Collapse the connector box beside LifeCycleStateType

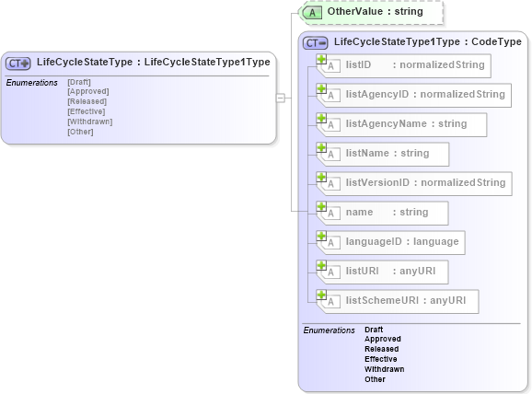tap(281, 98)
